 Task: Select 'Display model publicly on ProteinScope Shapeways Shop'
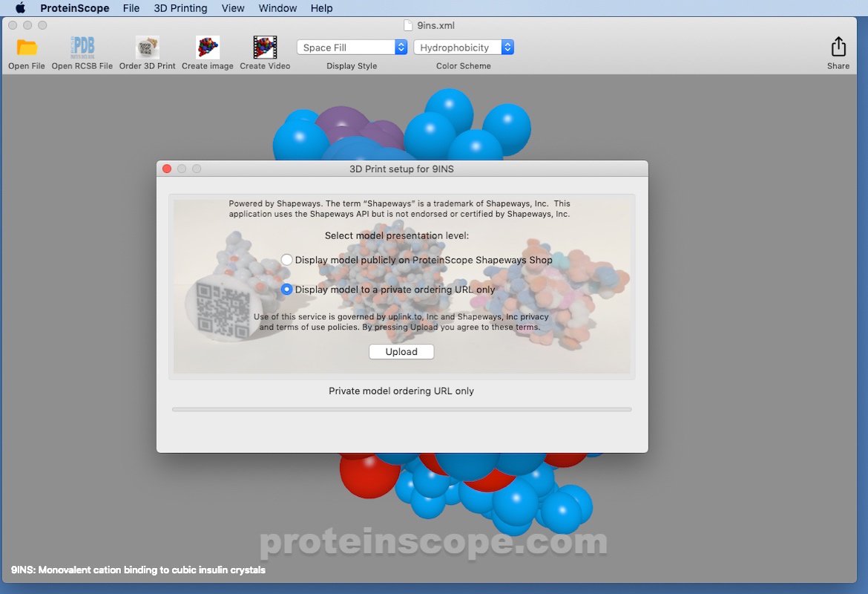(286, 260)
